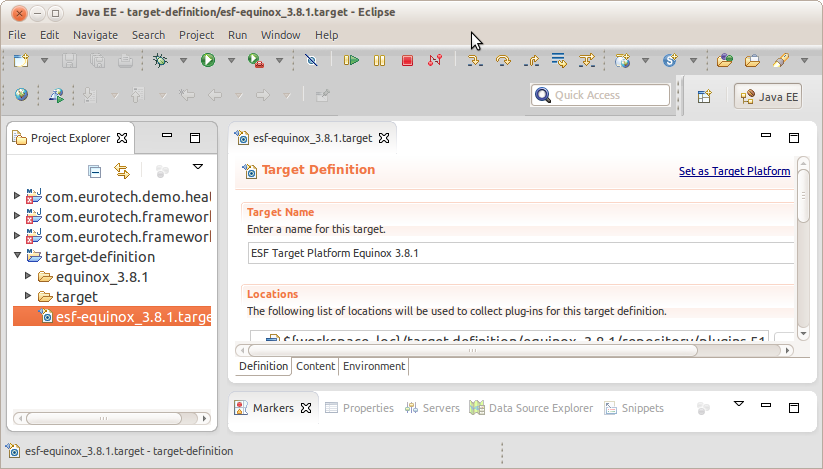Click the Run Last Tool icon
This screenshot has width=823, height=469.
click(256, 61)
